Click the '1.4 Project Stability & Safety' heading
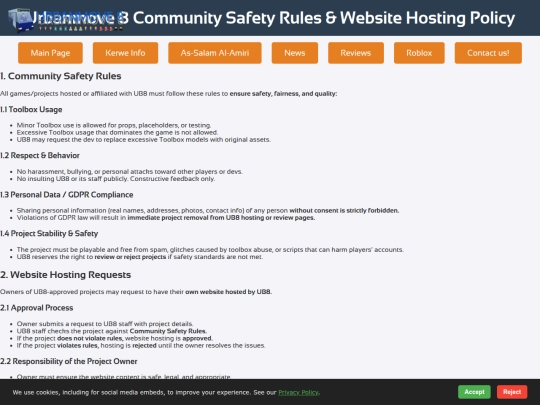Image resolution: width=540 pixels, height=405 pixels. (49, 233)
